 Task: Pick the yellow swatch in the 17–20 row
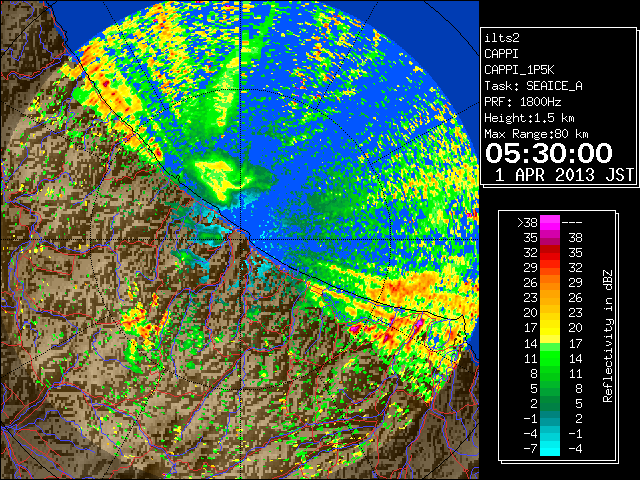click(550, 328)
